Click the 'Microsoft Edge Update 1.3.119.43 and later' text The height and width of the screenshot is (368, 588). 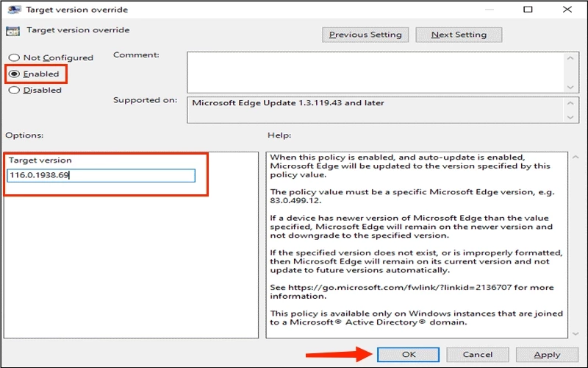tap(288, 103)
